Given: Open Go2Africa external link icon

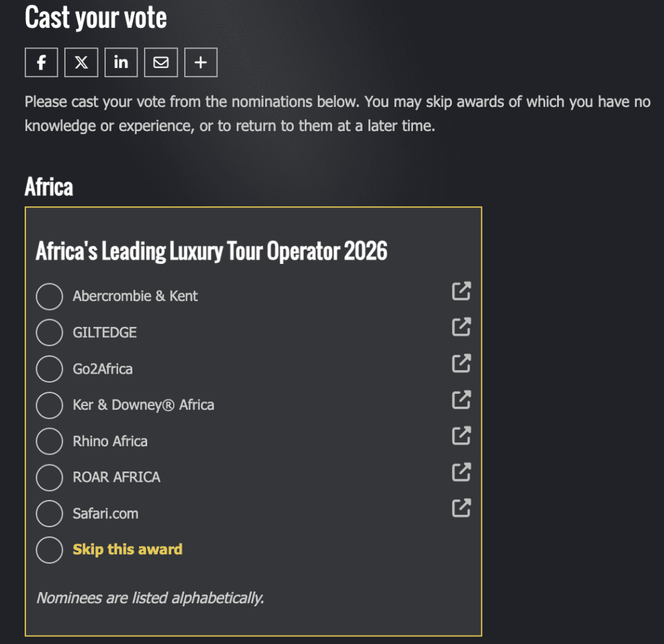Looking at the screenshot, I should coord(461,364).
